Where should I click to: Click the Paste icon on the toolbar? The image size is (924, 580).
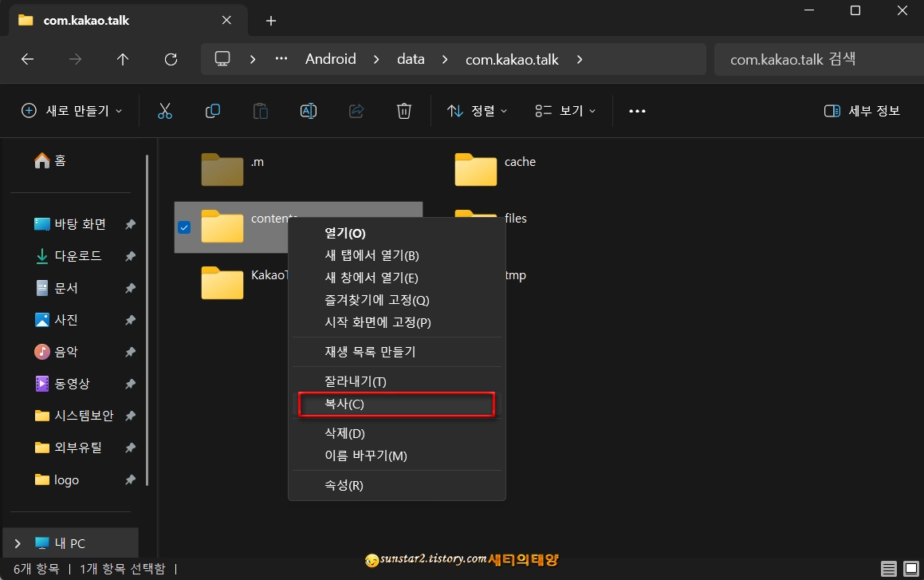(261, 111)
